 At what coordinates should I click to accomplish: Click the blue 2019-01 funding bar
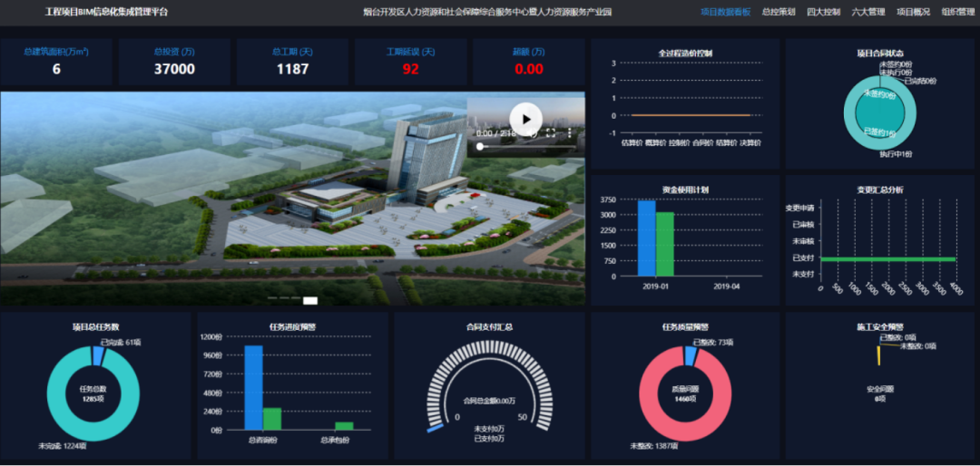click(646, 238)
